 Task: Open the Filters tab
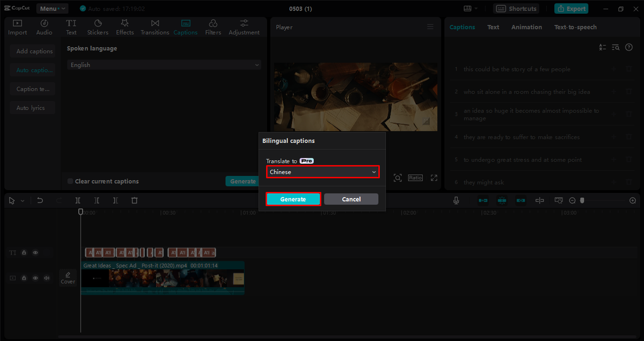tap(213, 27)
